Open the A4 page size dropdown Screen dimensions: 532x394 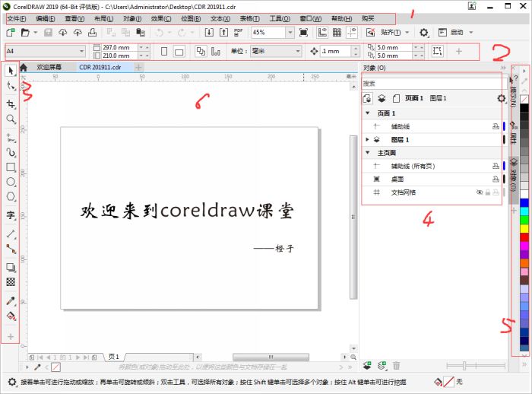click(x=81, y=51)
